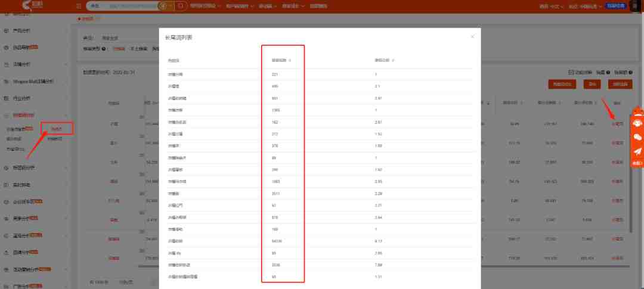Open the site/region dropdown in the top bar

[586, 6]
